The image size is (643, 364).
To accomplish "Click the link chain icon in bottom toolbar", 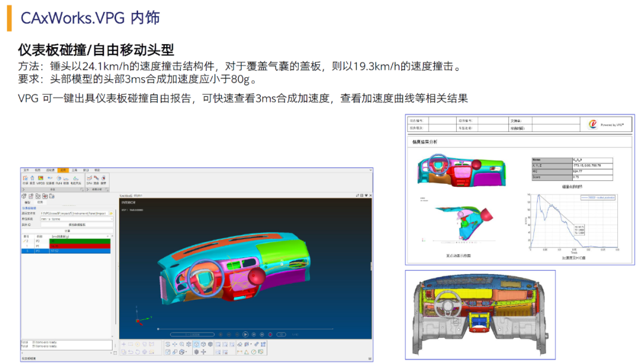I will point(256,344).
